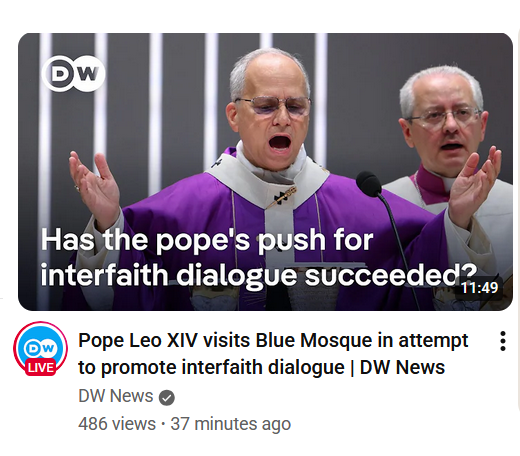This screenshot has height=456, width=520.
Task: Click the DW logo watermark on thumbnail
Action: 74,73
